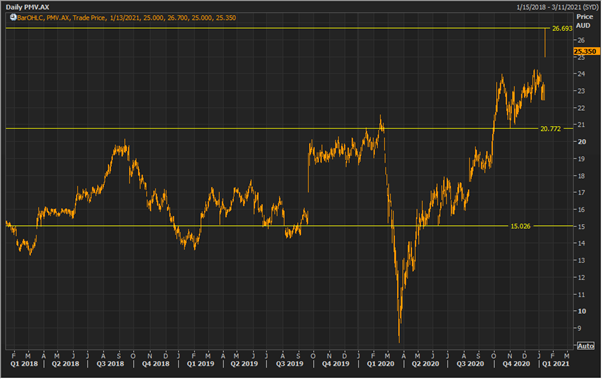This screenshot has width=602, height=379.
Task: Click the Q3 2018 time axis label
Action: click(x=110, y=364)
